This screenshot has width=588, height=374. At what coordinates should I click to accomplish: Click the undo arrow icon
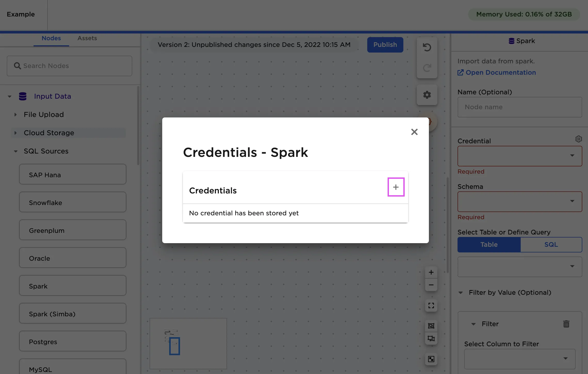[x=427, y=47]
